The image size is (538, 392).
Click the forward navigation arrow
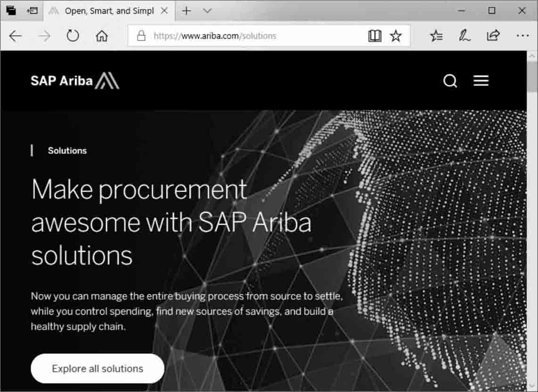tap(44, 36)
